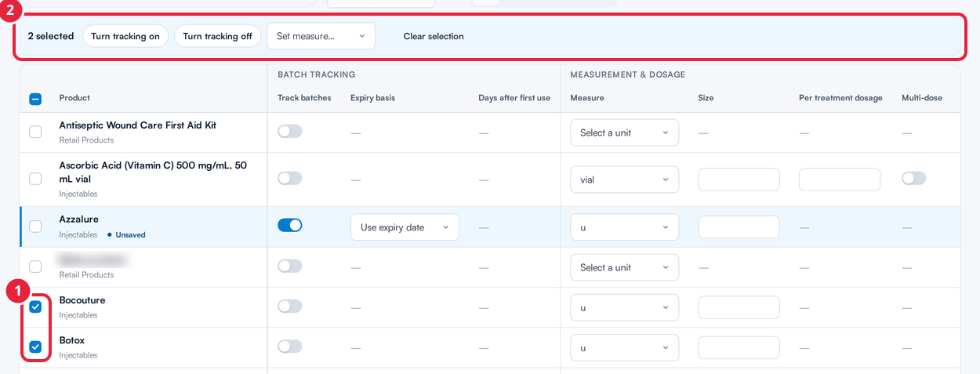The height and width of the screenshot is (374, 980).
Task: Click the Size column header
Action: tap(706, 98)
